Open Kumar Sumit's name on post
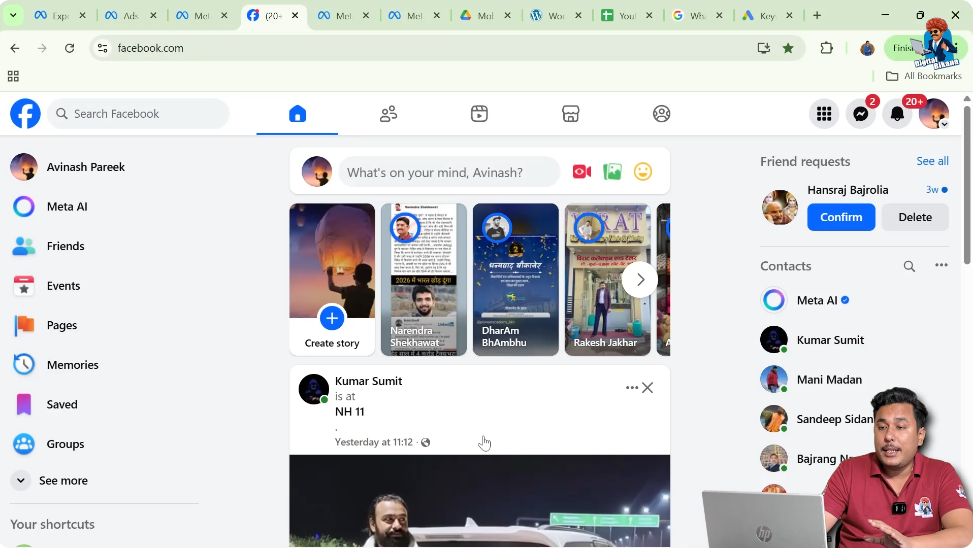976x549 pixels. coord(368,381)
